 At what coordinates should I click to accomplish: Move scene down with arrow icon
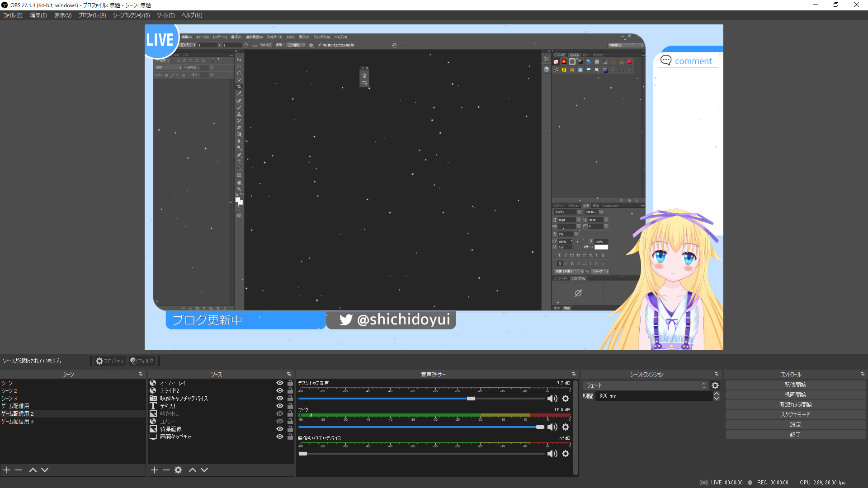[45, 470]
